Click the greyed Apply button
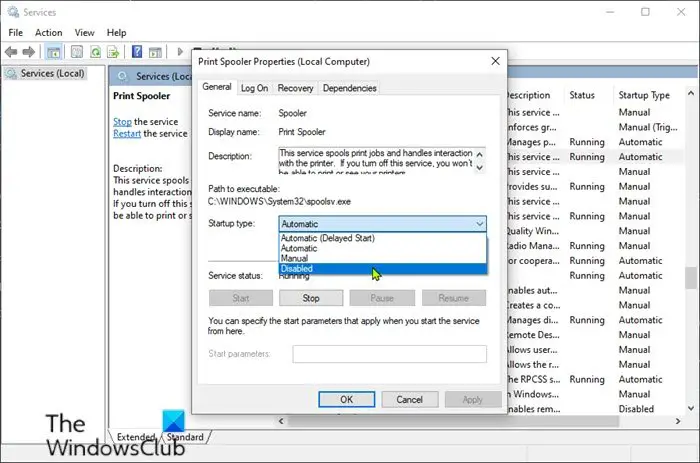 pos(473,399)
